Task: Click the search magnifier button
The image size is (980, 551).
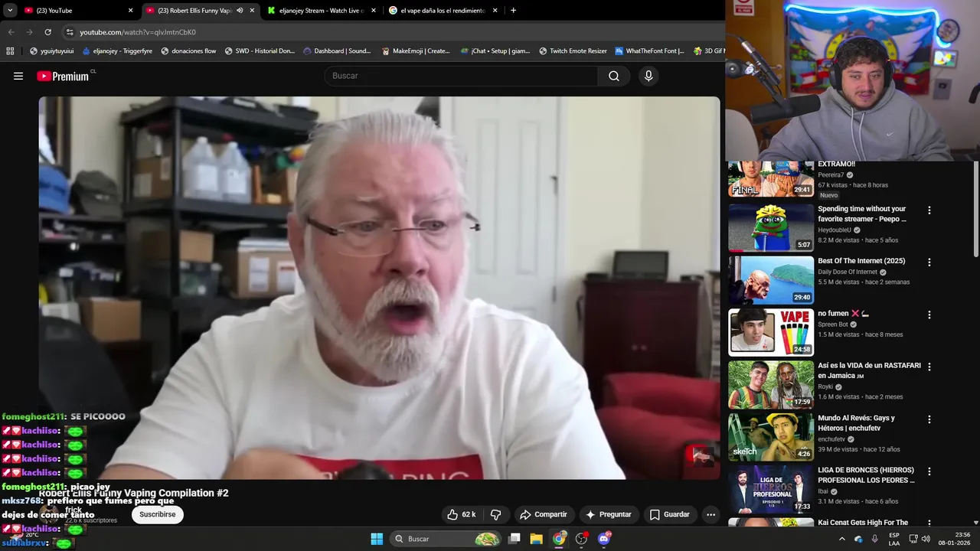Action: pos(614,76)
